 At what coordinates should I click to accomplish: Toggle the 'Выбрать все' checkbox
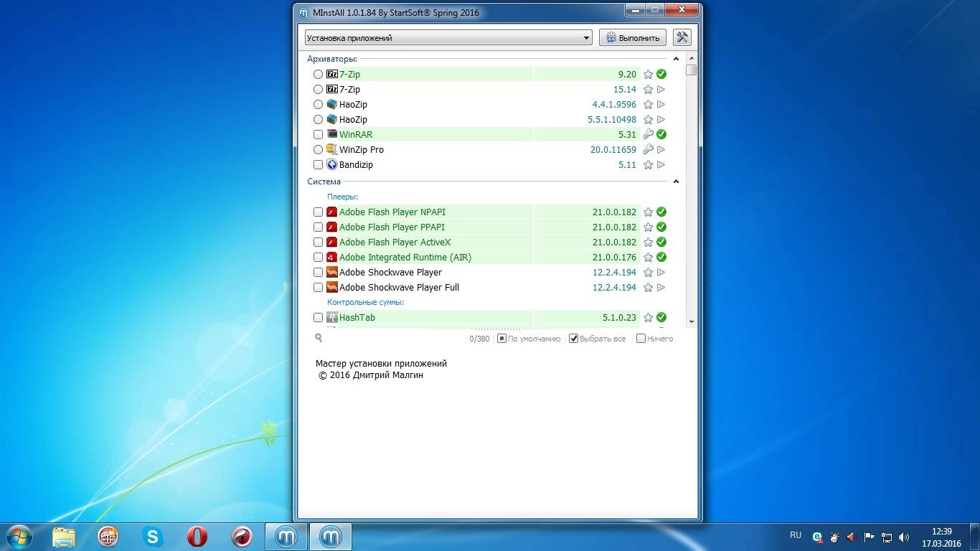point(573,338)
